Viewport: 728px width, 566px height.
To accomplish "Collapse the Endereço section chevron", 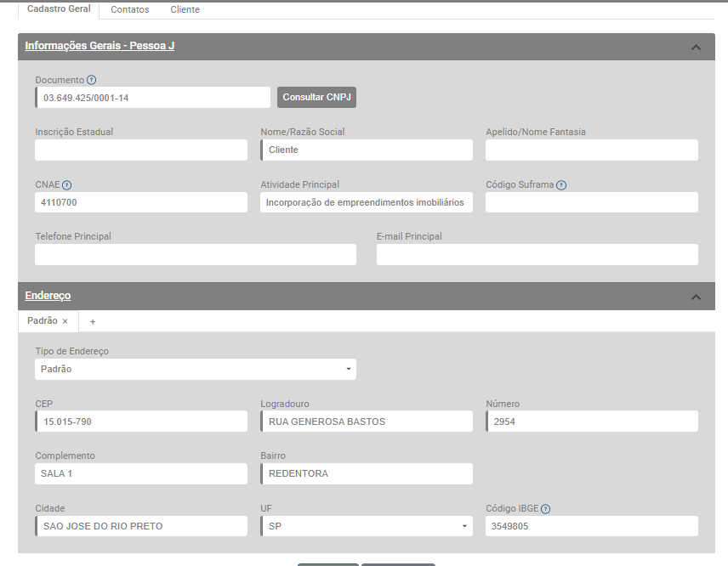I will click(696, 297).
